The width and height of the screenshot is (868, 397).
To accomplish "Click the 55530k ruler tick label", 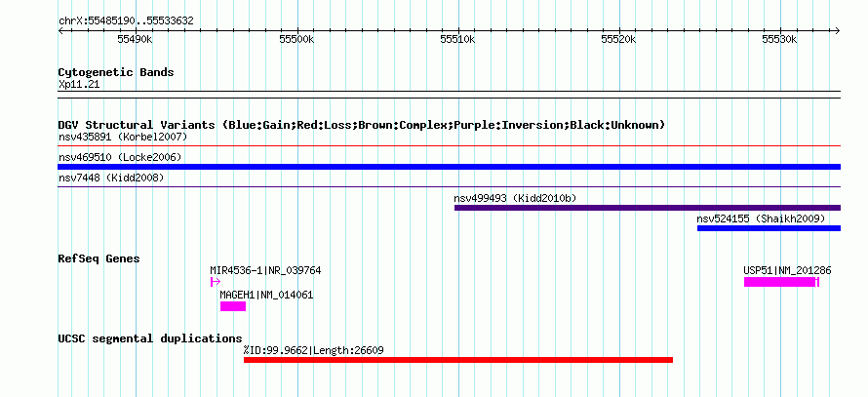I will tap(780, 39).
